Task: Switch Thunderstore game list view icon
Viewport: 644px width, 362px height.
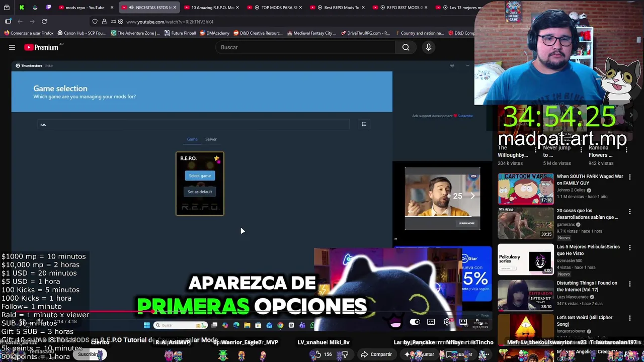Action: pos(364,124)
